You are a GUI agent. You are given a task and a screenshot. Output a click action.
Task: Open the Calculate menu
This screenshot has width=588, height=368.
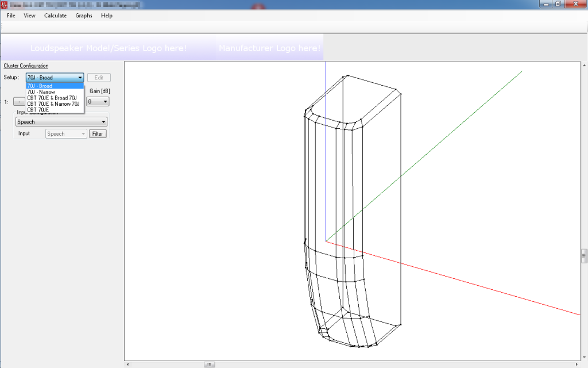click(x=55, y=16)
